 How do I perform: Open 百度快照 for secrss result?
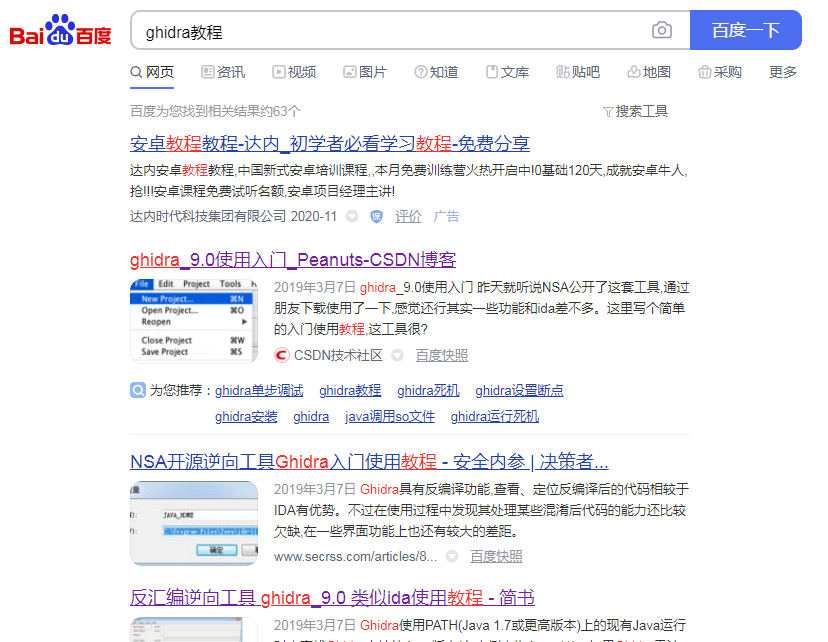tap(496, 556)
